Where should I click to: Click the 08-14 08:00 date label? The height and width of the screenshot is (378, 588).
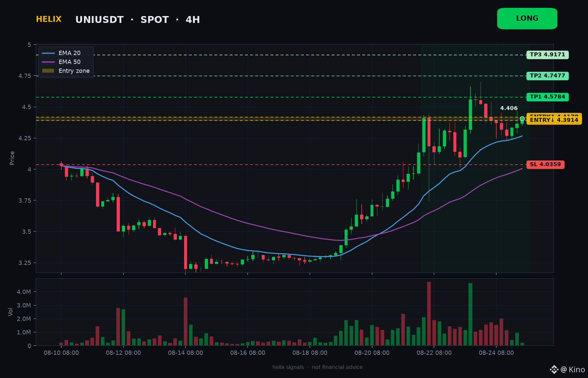tap(185, 353)
